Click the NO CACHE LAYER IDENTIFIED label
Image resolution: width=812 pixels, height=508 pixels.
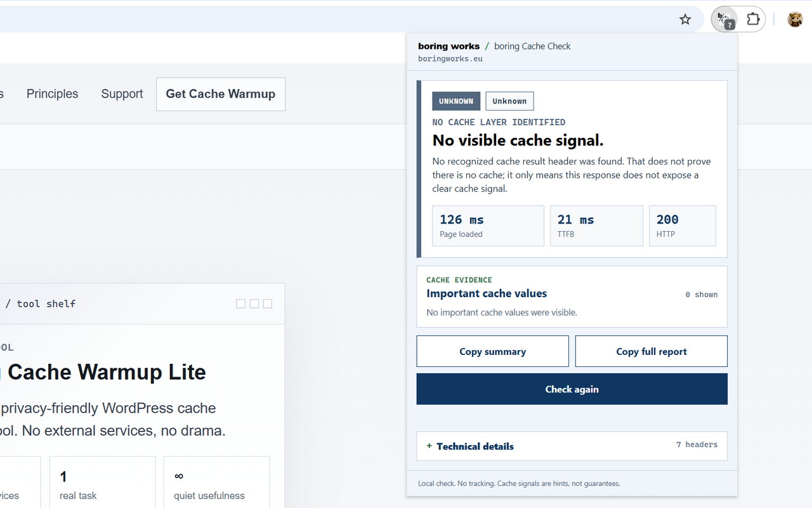[499, 122]
